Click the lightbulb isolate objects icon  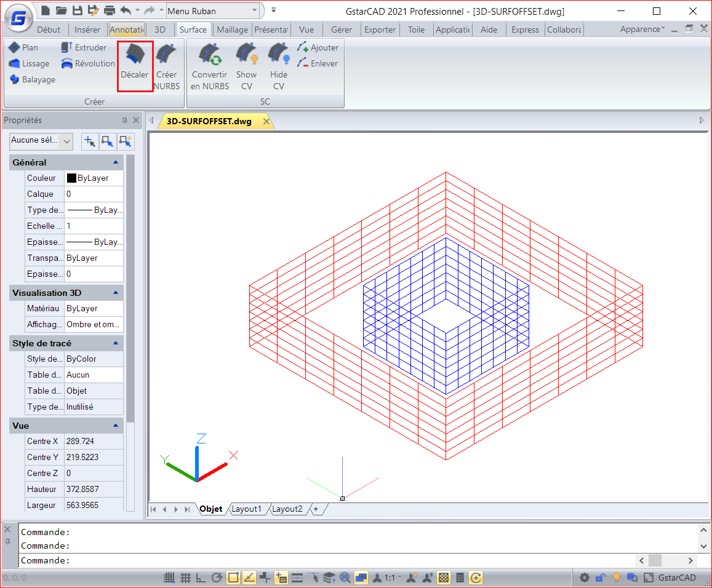(616, 578)
